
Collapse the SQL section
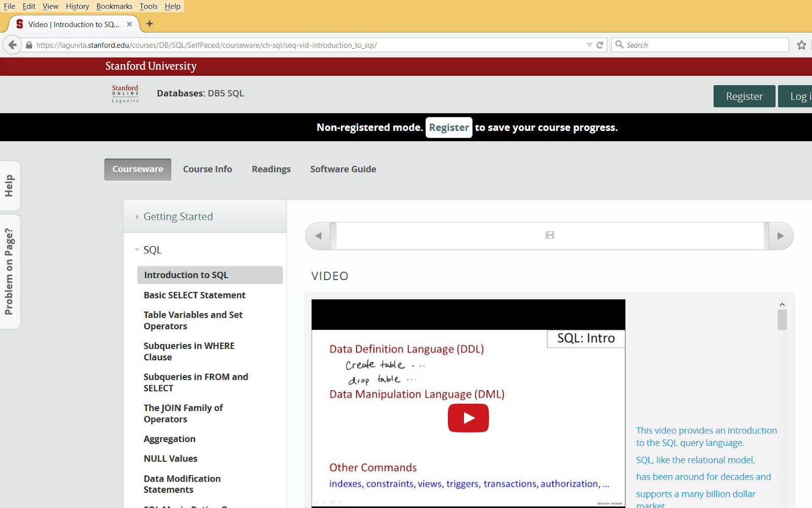152,250
